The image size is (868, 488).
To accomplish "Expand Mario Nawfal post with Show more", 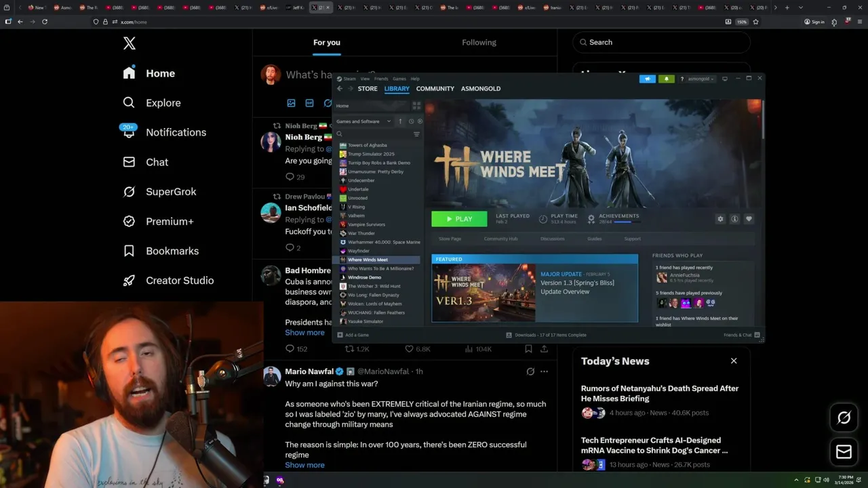I will [304, 465].
